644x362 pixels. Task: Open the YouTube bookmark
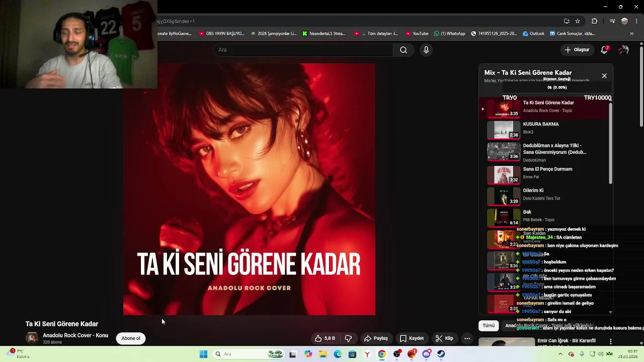tap(416, 34)
